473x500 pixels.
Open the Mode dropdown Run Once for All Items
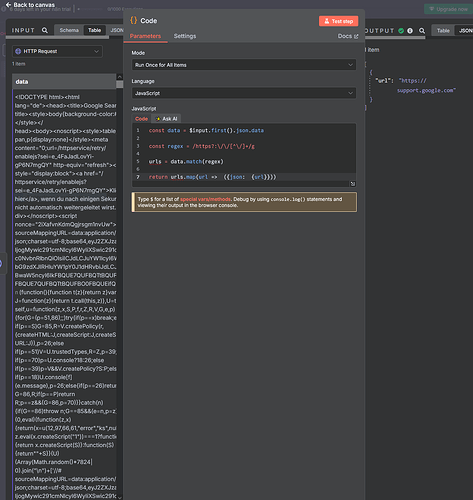tap(244, 65)
